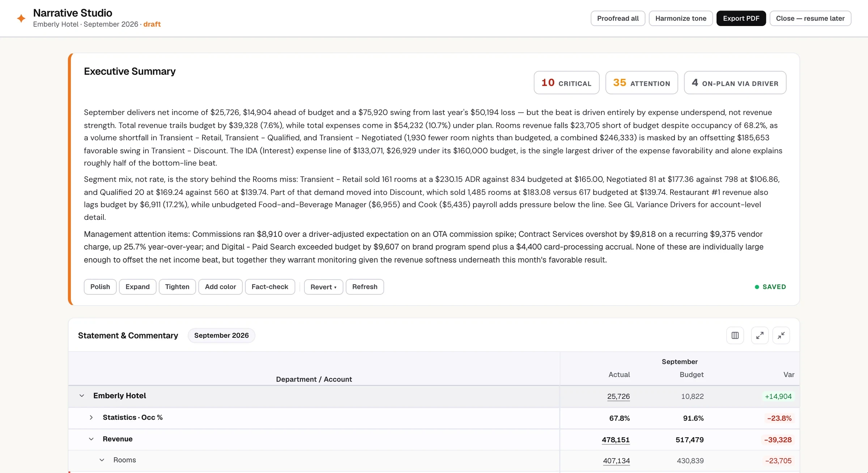Click the -23.8% occupancy variance
Screen dimensions: 868x473
pyautogui.click(x=779, y=418)
